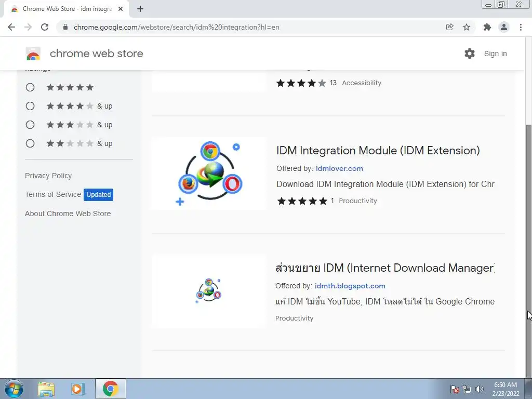Restore down the Chrome window
Viewport: 532px width, 399px height.
[501, 5]
